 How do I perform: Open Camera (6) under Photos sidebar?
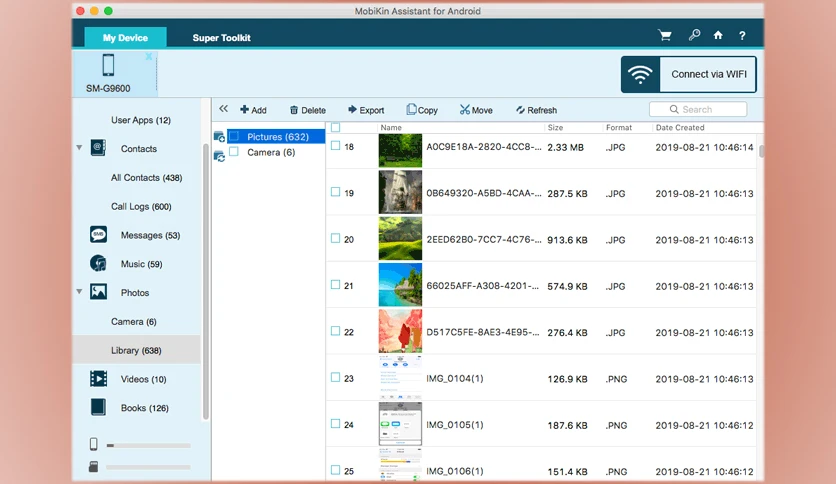(134, 321)
